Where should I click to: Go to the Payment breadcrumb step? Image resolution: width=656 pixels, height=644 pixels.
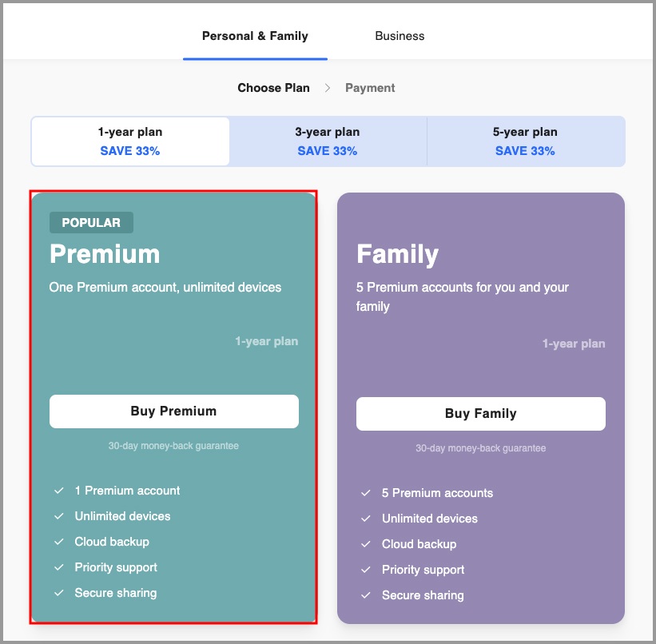point(370,88)
